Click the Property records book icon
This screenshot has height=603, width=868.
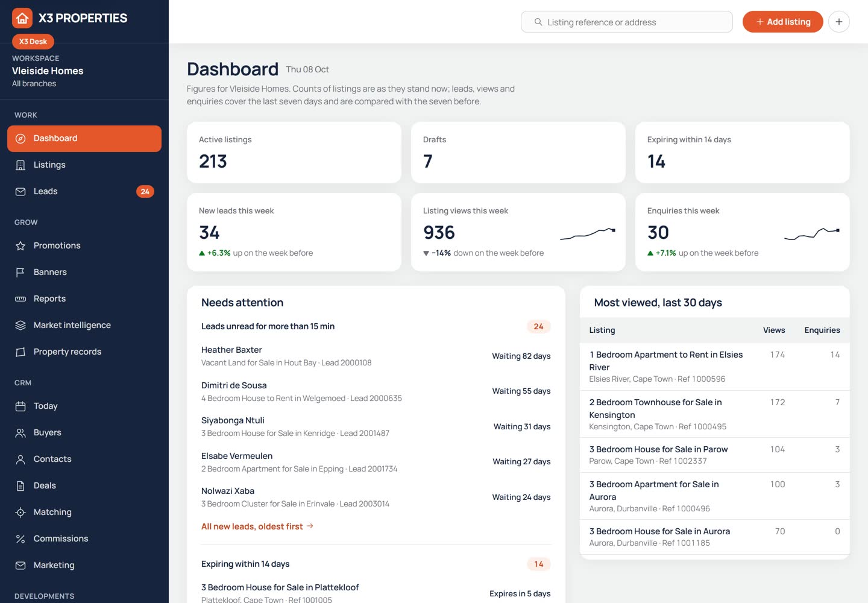[20, 352]
